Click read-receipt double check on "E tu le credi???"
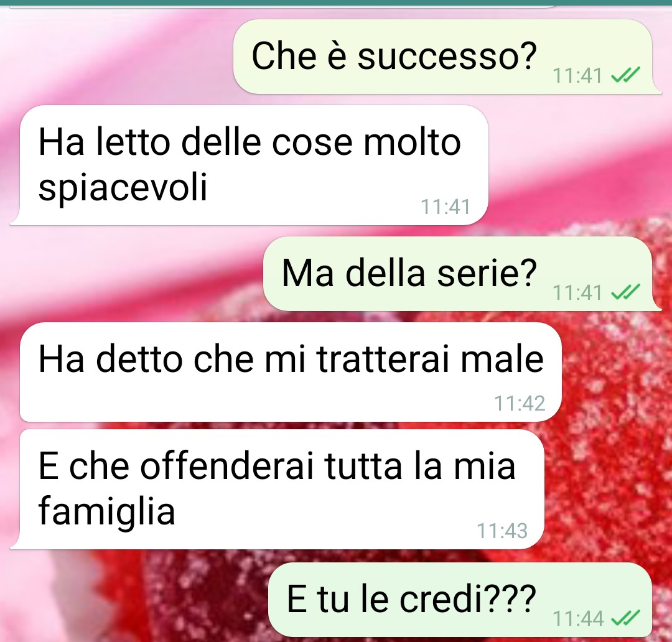672x642 pixels. pos(626,618)
